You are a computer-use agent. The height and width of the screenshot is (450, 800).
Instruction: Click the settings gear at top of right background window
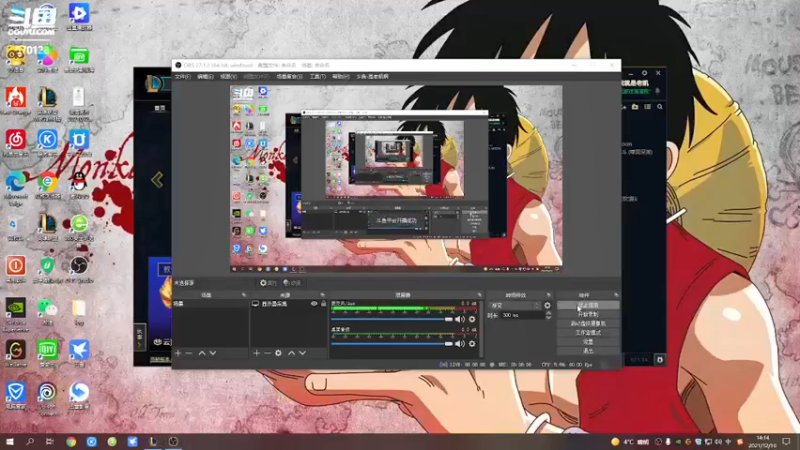pyautogui.click(x=644, y=73)
